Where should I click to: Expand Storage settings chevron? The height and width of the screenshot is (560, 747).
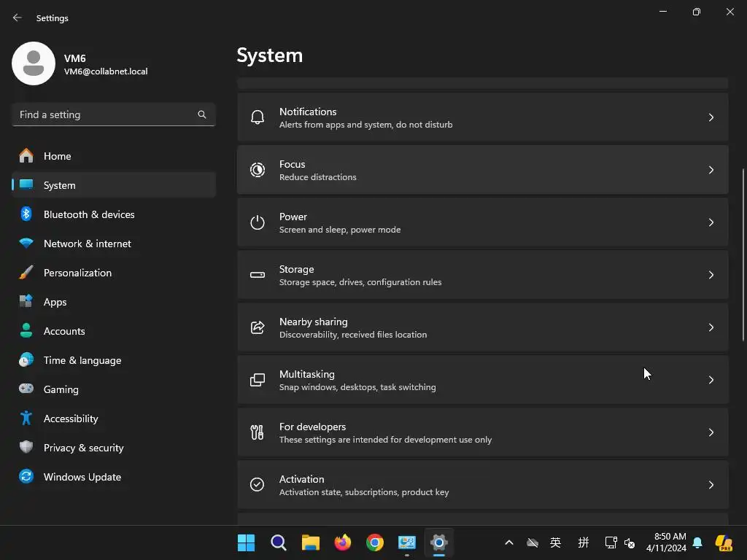711,275
